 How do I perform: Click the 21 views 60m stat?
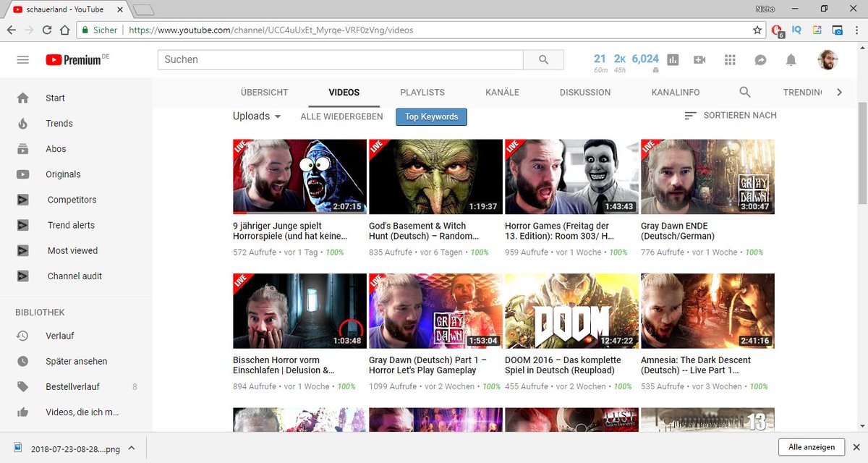[x=600, y=62]
